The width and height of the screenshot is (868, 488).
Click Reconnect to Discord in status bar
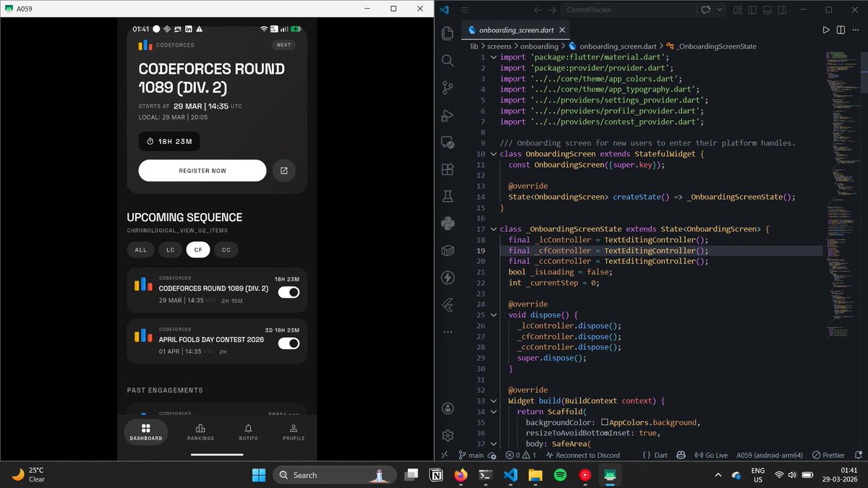click(583, 455)
